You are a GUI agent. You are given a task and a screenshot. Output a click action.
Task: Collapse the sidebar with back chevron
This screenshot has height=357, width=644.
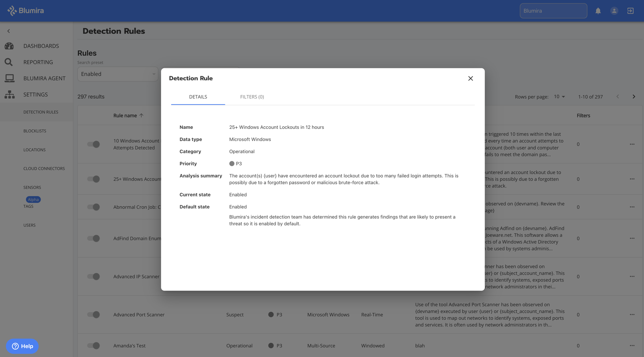coord(9,31)
